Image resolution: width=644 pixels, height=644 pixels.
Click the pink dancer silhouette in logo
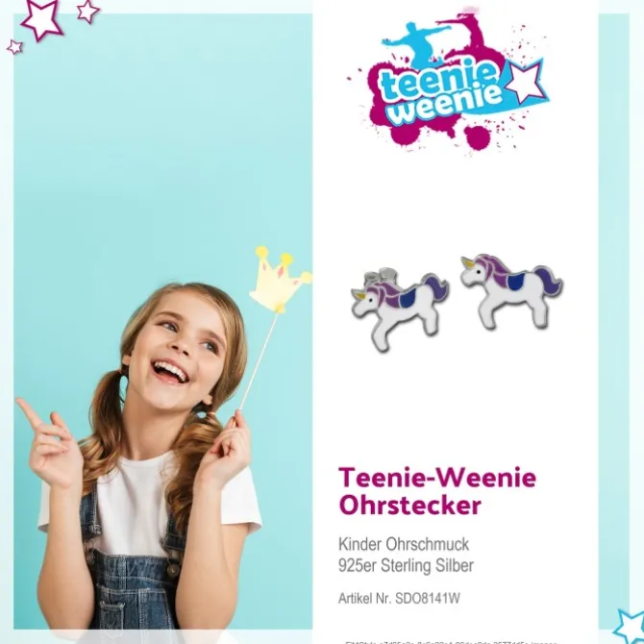466,31
